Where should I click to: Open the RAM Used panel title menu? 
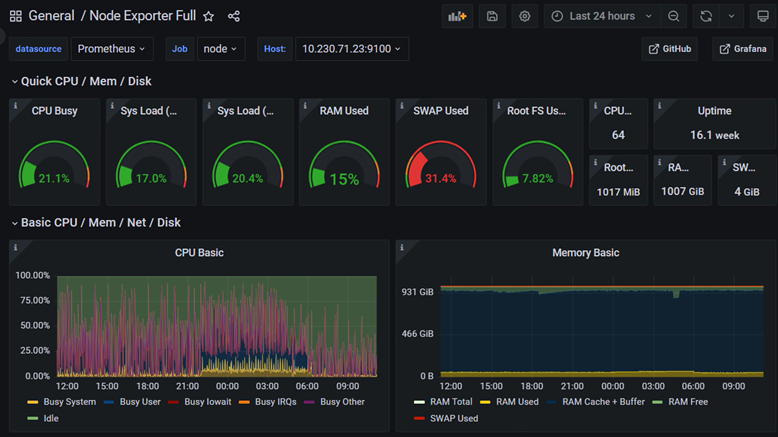pyautogui.click(x=344, y=111)
